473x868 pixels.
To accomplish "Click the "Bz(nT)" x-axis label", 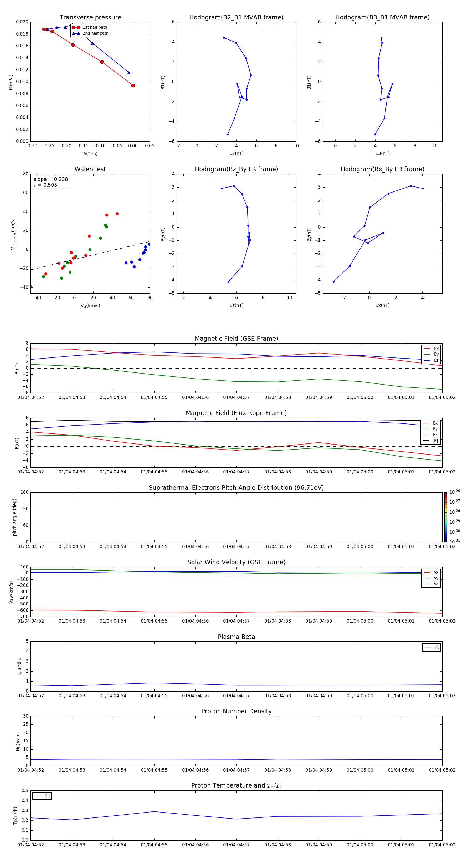I will coord(236,305).
